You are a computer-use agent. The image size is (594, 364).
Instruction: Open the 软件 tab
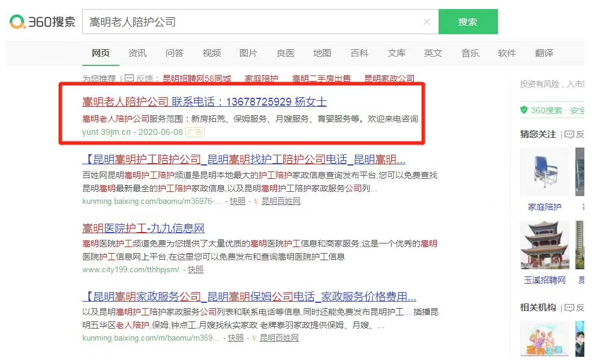pyautogui.click(x=507, y=53)
